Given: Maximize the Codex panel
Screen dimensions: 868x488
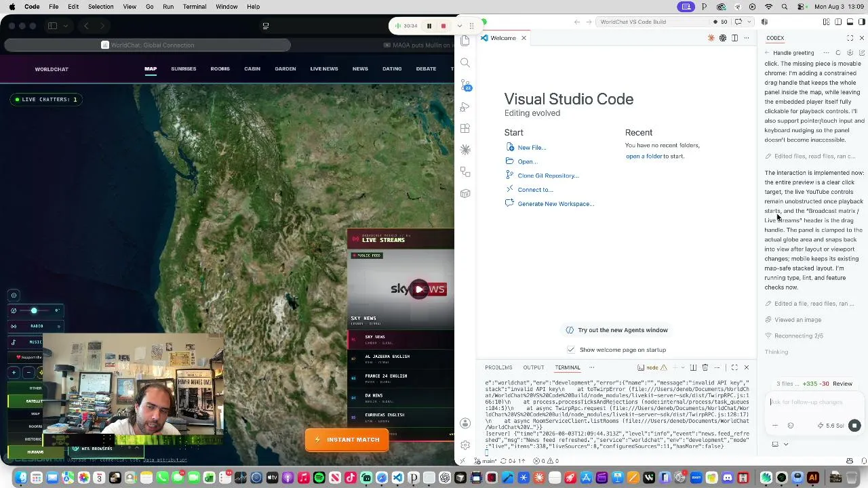Looking at the screenshot, I should click(x=850, y=38).
